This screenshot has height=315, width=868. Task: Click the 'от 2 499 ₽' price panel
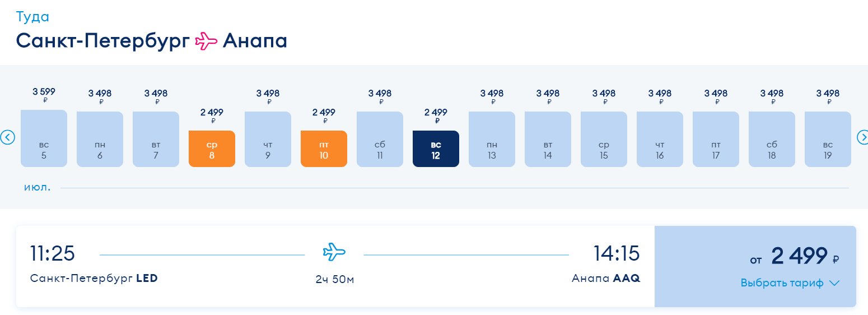click(x=755, y=266)
